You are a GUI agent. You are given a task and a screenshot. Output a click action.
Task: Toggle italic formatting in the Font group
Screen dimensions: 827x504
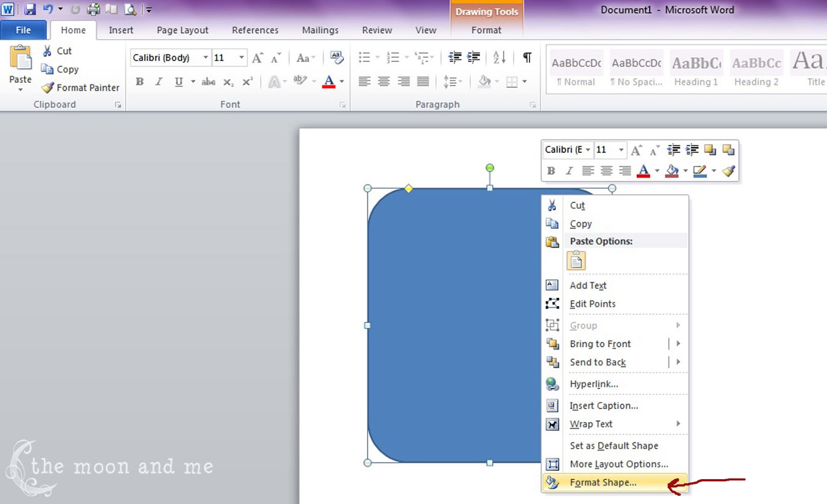(x=158, y=82)
